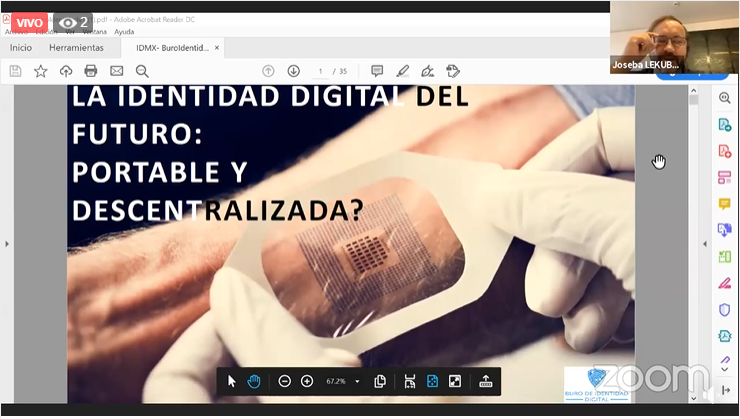Open the Inicio tab
This screenshot has height=419, width=740.
click(x=21, y=48)
